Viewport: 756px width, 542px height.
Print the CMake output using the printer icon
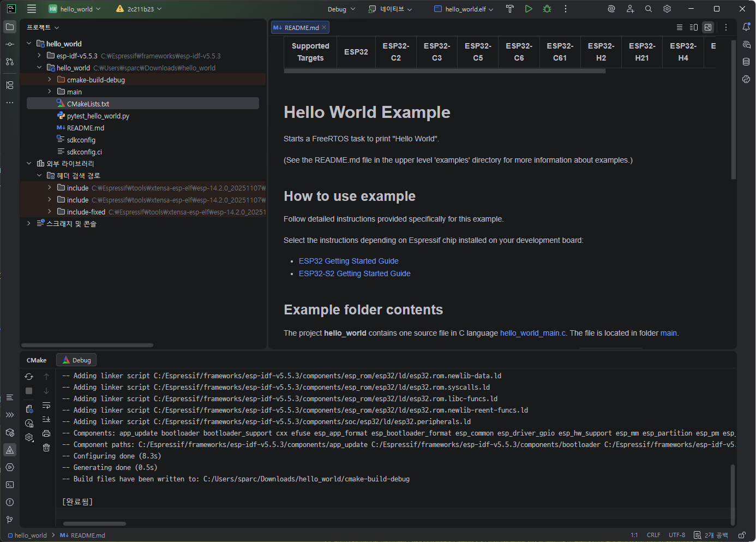46,433
